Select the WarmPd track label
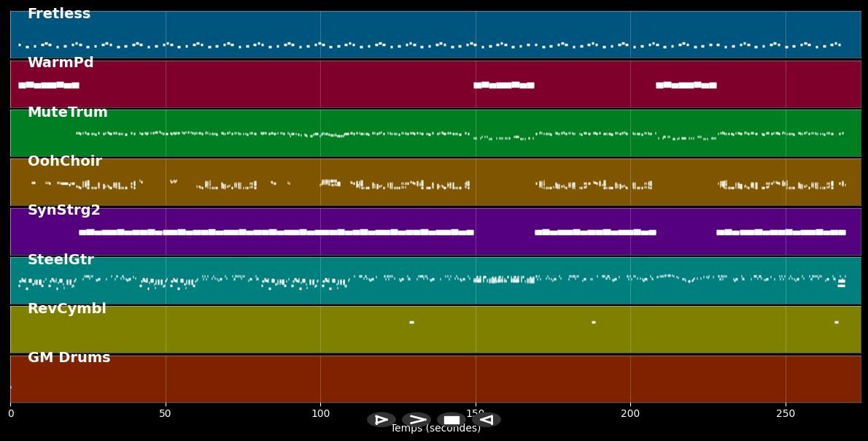The width and height of the screenshot is (868, 441). 61,63
